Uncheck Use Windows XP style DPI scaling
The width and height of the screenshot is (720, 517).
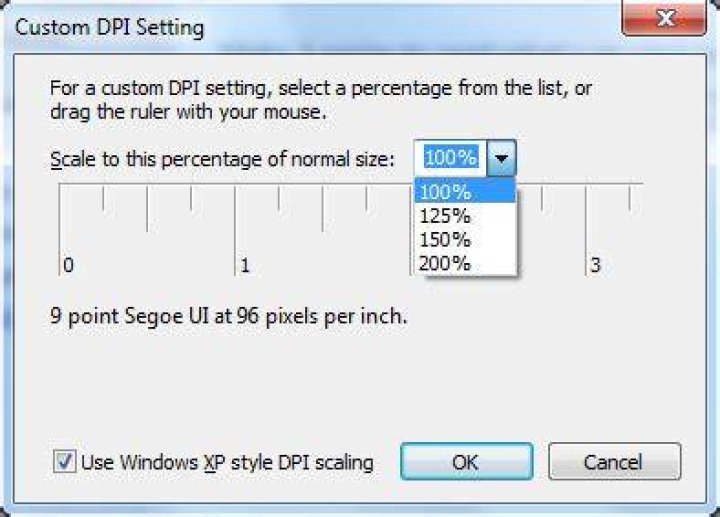coord(64,461)
